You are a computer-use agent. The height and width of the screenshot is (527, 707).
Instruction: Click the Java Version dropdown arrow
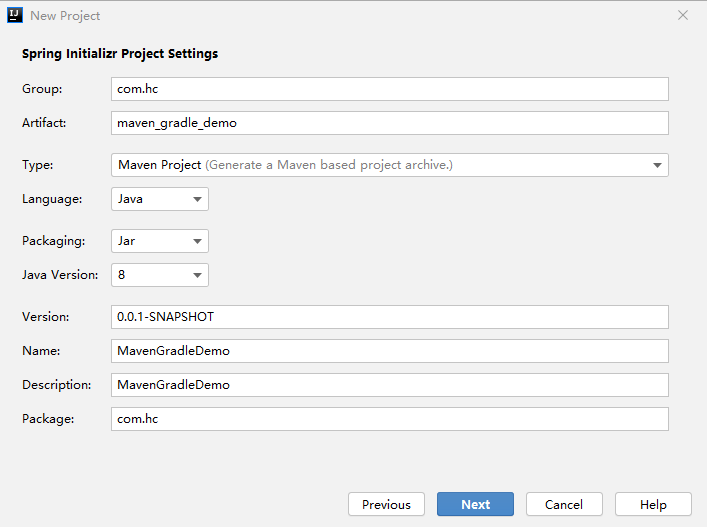tap(197, 275)
